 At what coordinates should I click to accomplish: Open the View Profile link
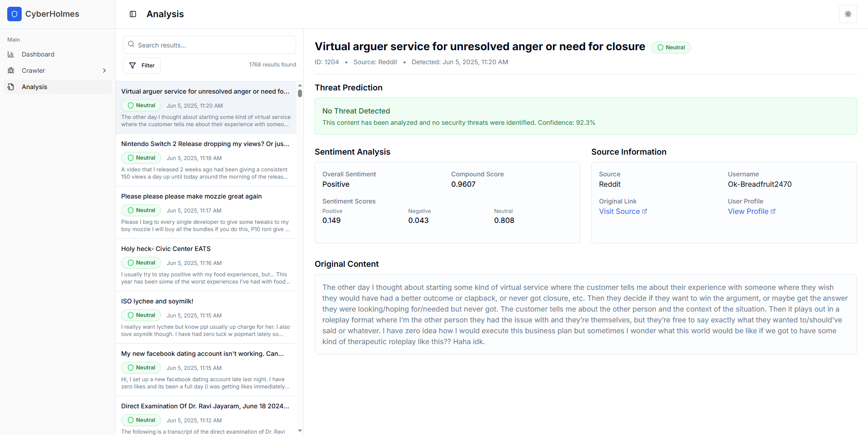tap(752, 211)
